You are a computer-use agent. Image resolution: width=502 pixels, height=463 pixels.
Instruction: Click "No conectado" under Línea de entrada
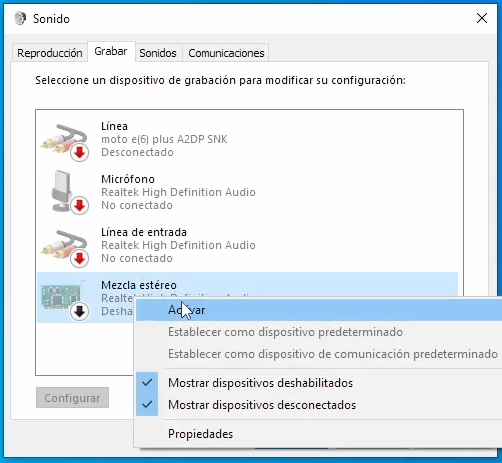pos(137,258)
